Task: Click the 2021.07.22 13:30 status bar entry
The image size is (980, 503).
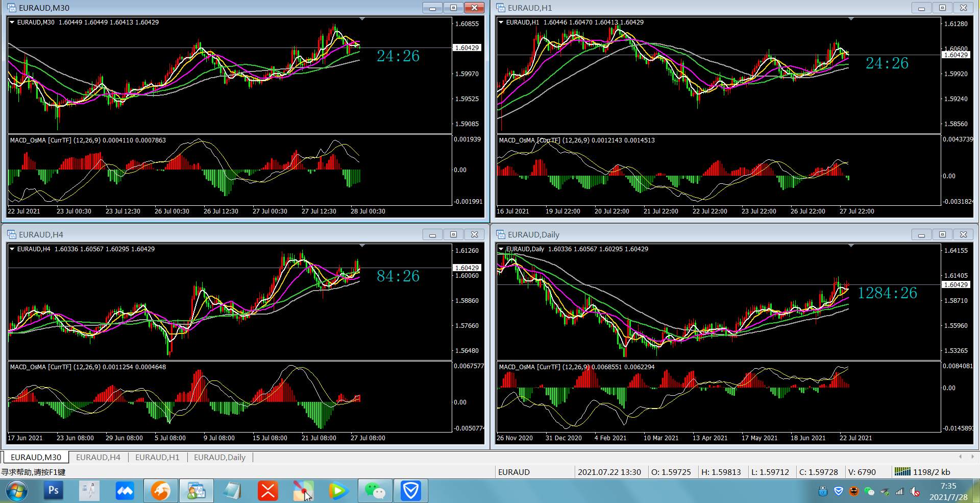Action: (609, 472)
